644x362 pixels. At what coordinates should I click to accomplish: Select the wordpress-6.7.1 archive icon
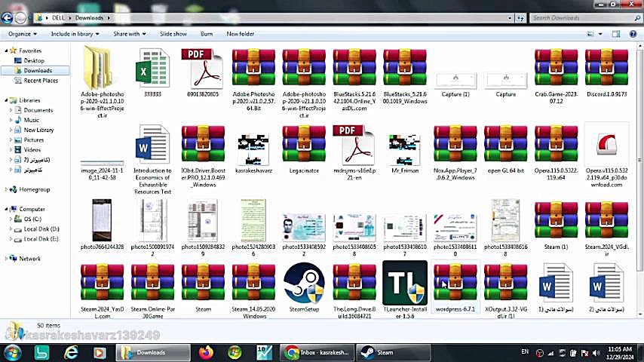tap(455, 282)
